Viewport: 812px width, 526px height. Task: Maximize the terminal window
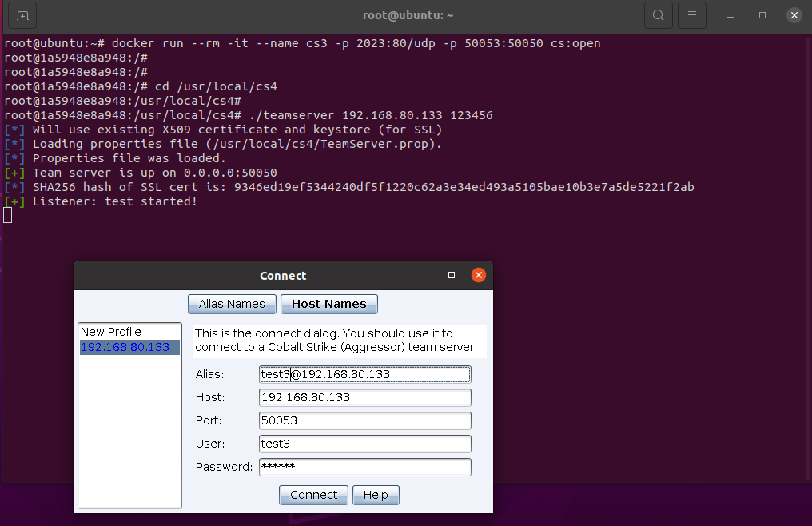pos(762,15)
